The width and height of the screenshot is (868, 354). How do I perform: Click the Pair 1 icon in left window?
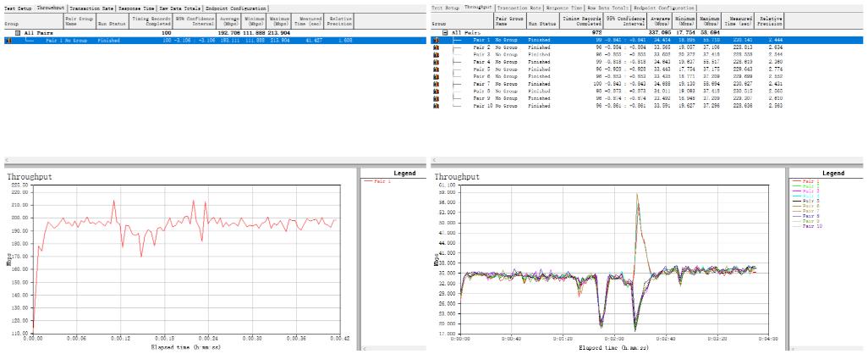(x=8, y=40)
